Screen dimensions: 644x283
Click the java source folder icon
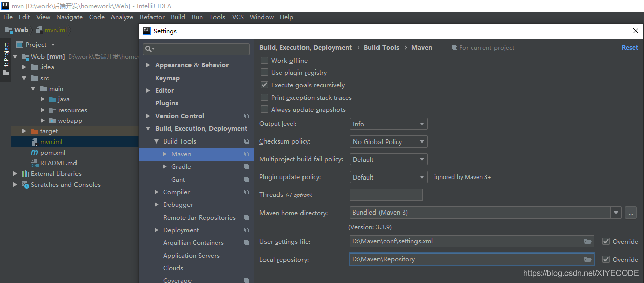point(53,99)
